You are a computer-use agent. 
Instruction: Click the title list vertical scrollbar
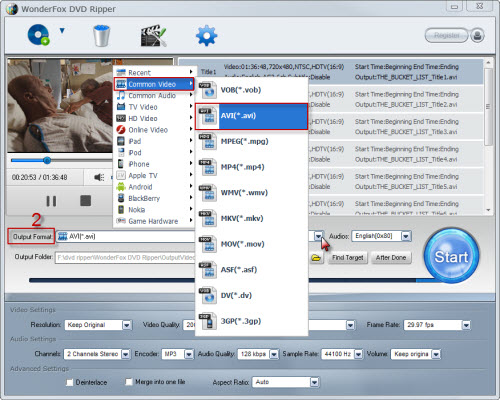(488, 107)
